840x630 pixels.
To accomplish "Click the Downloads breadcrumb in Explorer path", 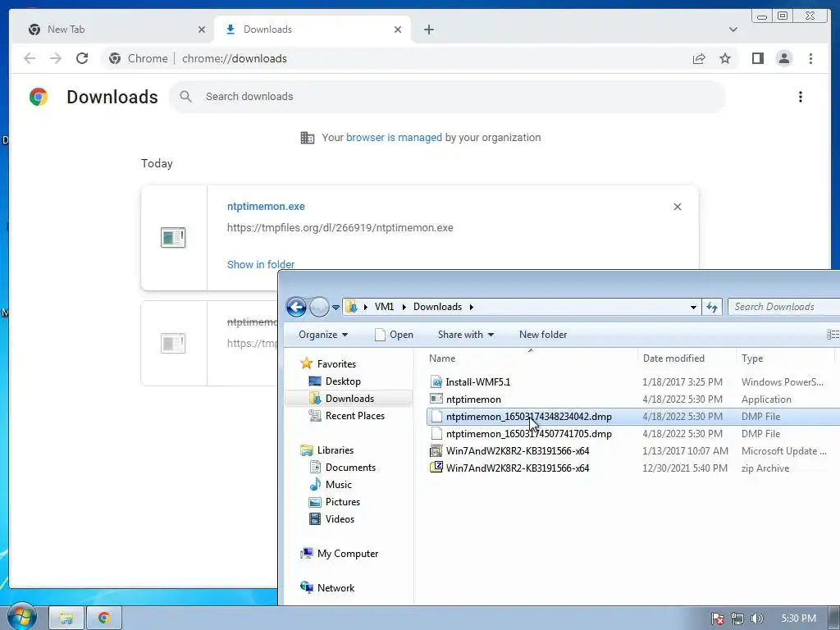I will coord(437,307).
